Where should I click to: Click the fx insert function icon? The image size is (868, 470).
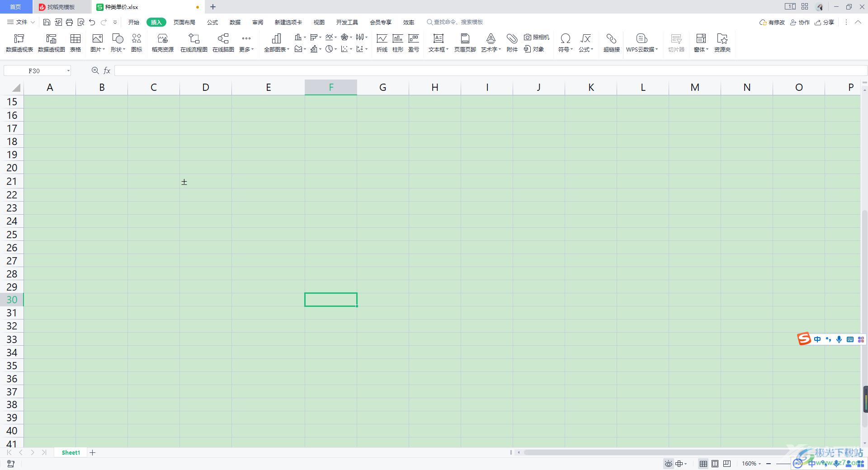pyautogui.click(x=107, y=70)
